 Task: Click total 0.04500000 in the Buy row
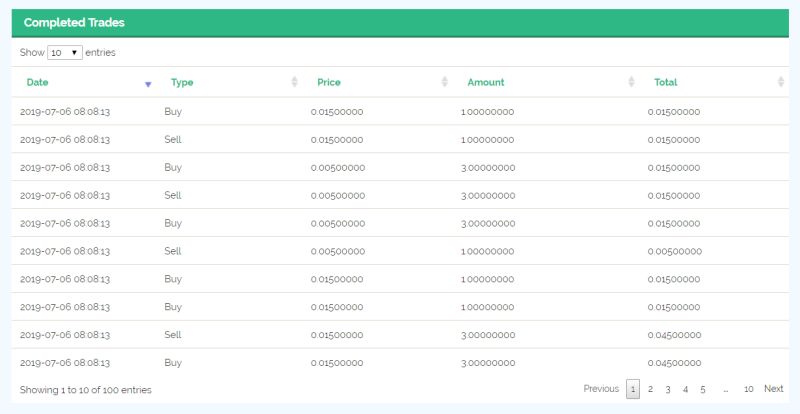pos(674,363)
